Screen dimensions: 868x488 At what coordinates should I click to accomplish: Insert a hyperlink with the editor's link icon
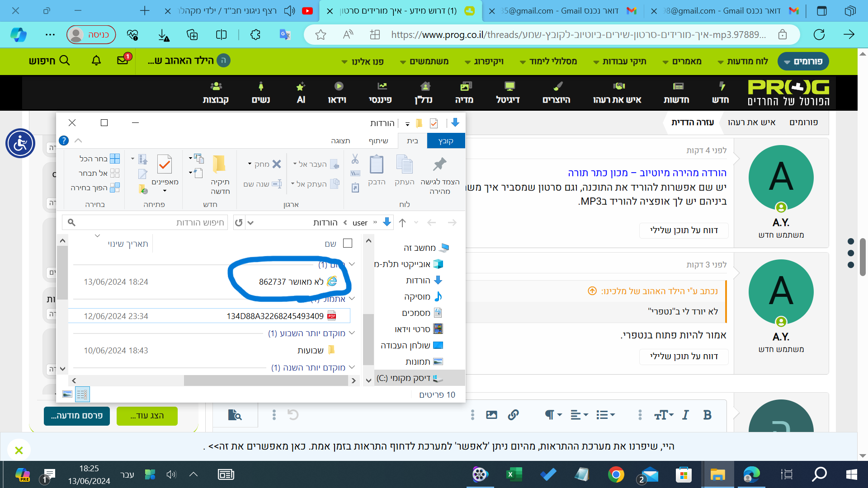513,414
